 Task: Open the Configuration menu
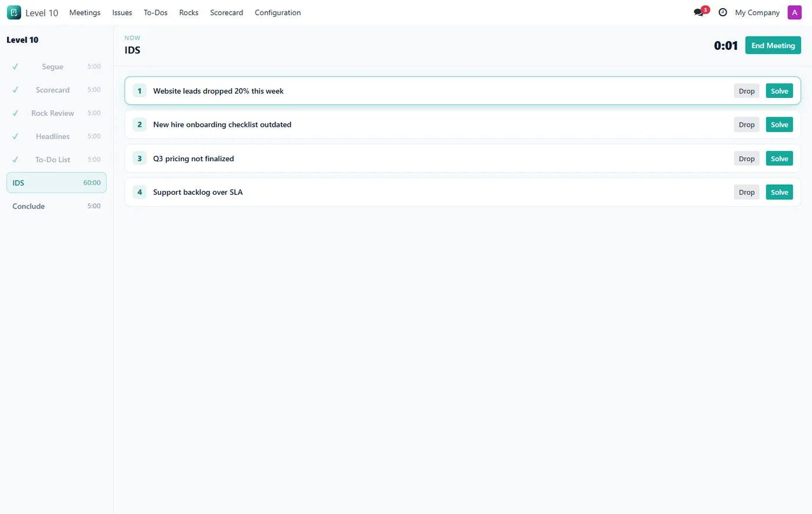277,12
